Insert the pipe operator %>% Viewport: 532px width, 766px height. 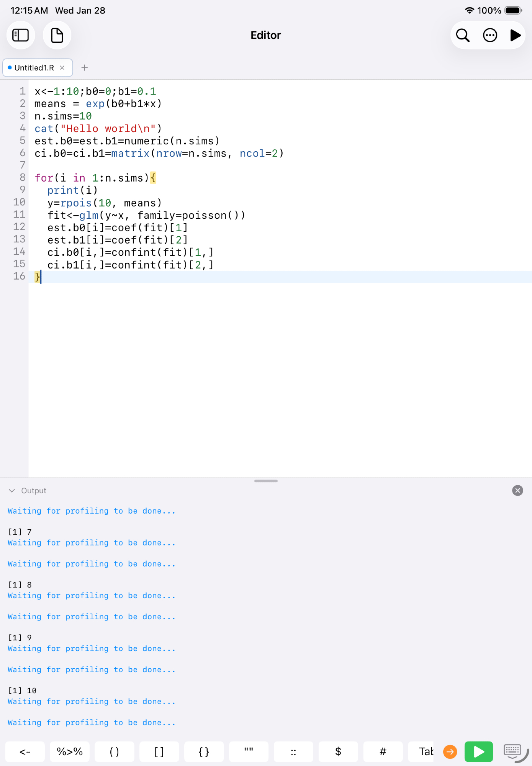(x=70, y=752)
